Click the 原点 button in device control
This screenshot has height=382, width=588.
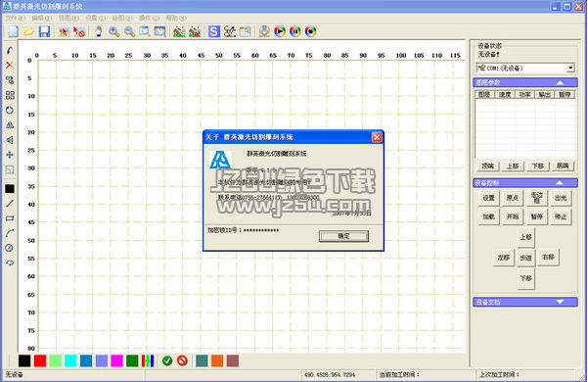tap(513, 198)
